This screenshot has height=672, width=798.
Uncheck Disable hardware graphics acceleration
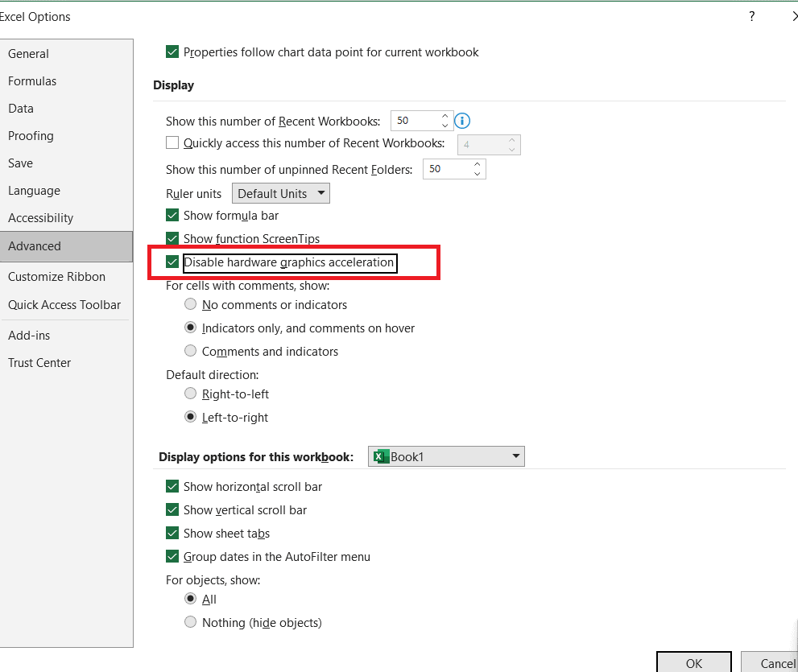coord(172,262)
